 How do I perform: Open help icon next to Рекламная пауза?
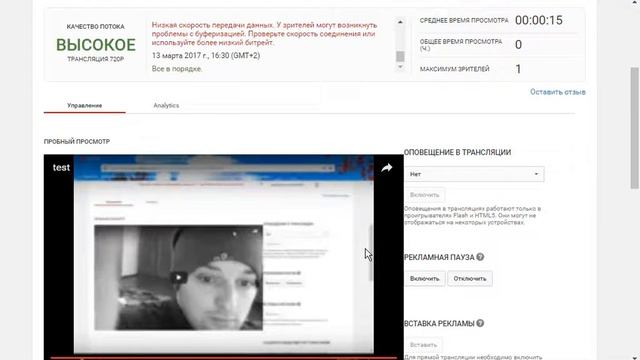click(480, 257)
